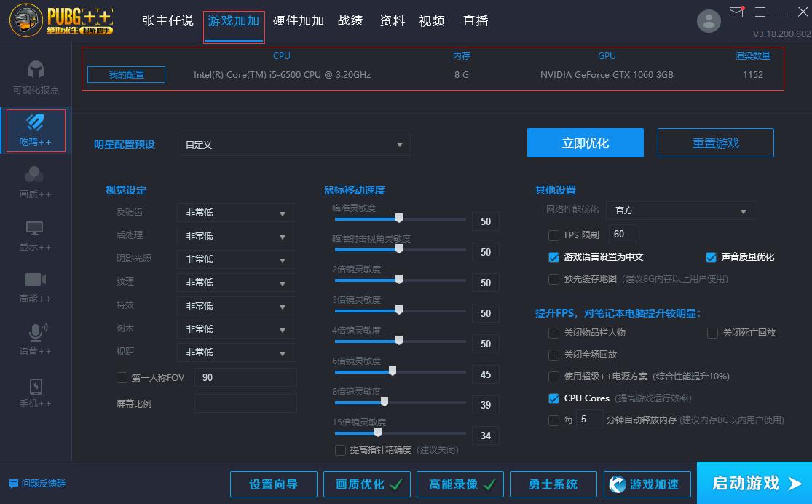Disable the 声音质量优化 checkbox
This screenshot has height=504, width=812.
[x=711, y=256]
